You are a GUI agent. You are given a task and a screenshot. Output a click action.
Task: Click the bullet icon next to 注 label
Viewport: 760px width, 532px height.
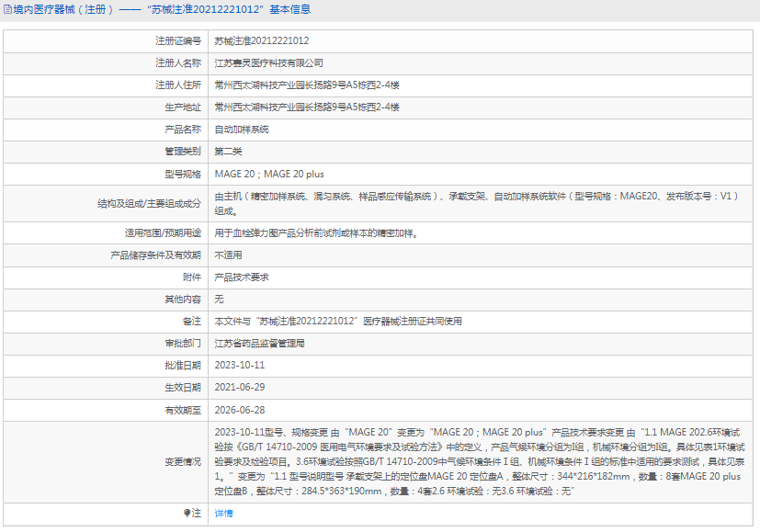pyautogui.click(x=187, y=513)
